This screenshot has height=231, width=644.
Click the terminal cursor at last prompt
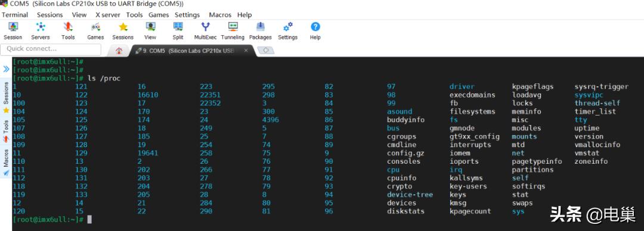click(x=89, y=220)
